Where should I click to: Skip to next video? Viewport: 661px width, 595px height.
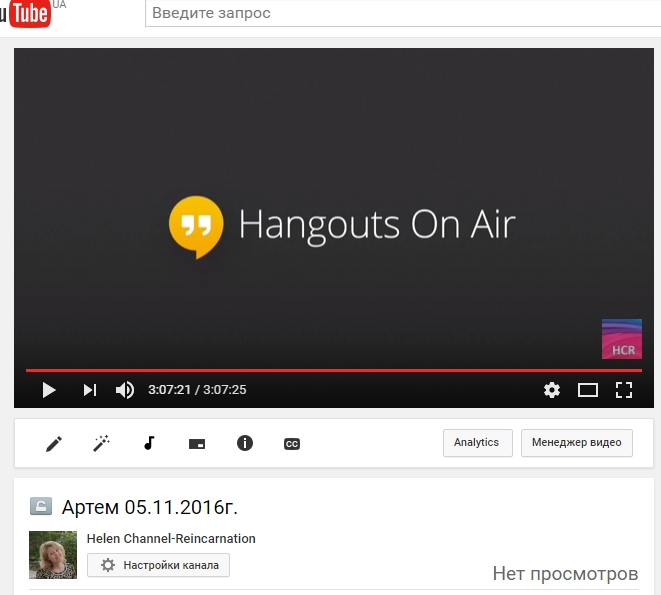click(89, 390)
